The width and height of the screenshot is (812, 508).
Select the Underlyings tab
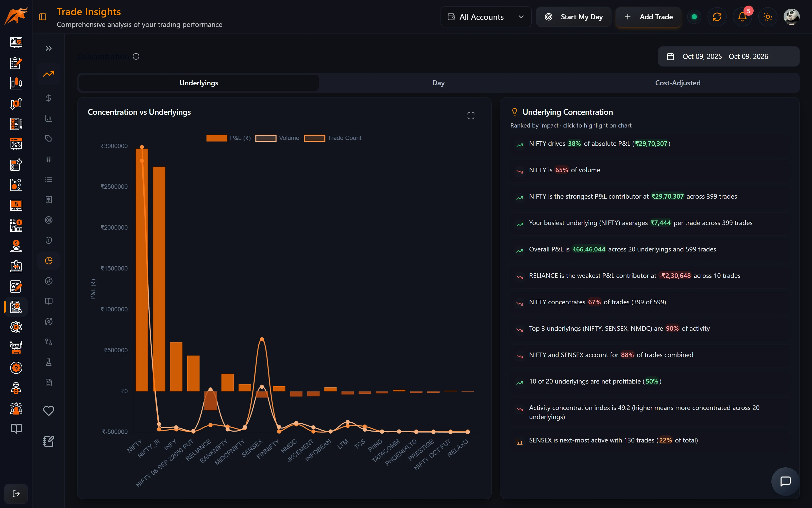199,83
